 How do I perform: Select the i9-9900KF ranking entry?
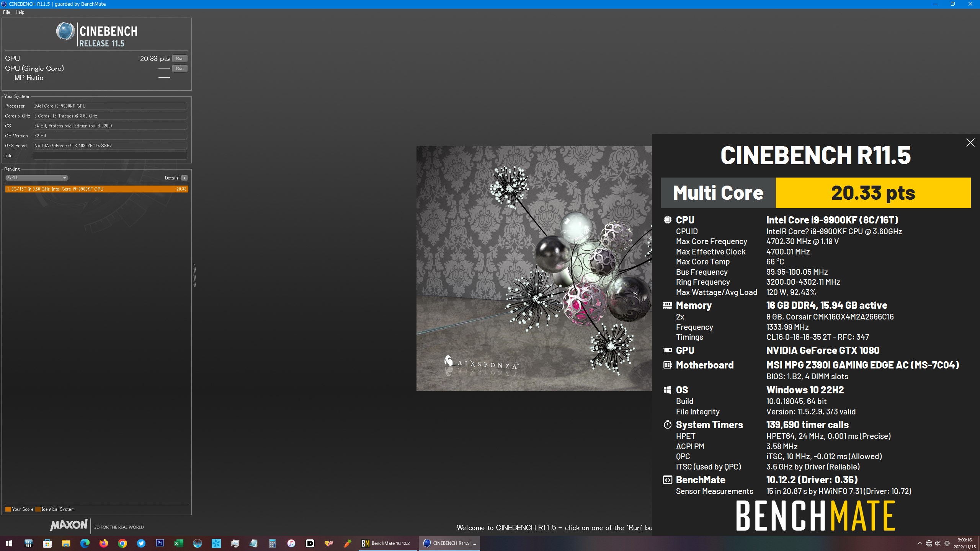coord(96,189)
